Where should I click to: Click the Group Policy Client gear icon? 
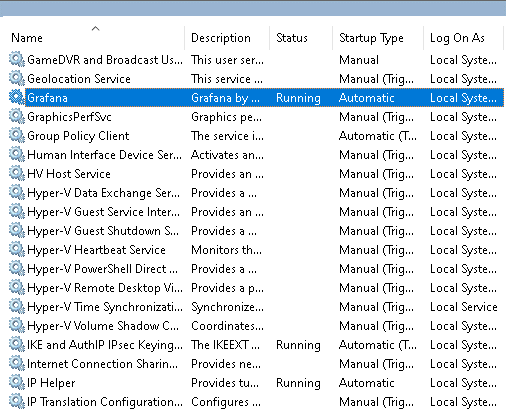click(17, 136)
